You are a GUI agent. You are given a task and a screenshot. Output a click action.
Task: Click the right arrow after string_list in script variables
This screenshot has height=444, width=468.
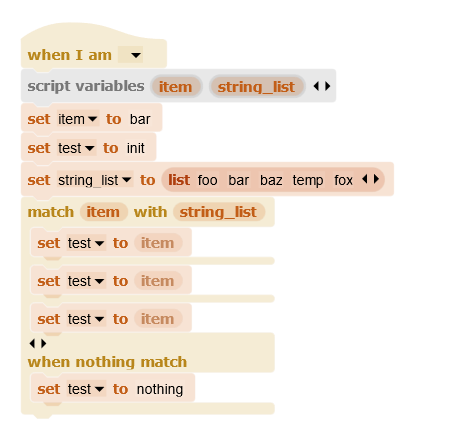328,86
